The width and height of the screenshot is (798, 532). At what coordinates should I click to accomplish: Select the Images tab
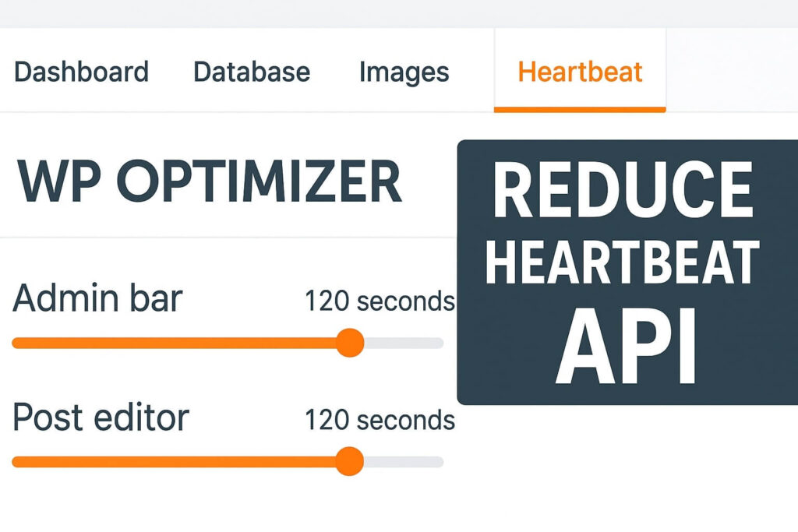point(404,72)
